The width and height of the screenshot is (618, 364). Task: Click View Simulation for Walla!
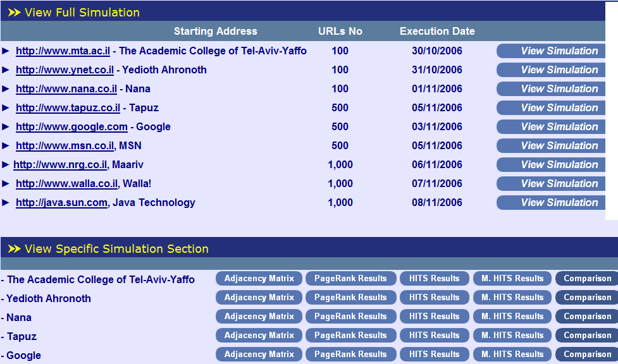551,183
